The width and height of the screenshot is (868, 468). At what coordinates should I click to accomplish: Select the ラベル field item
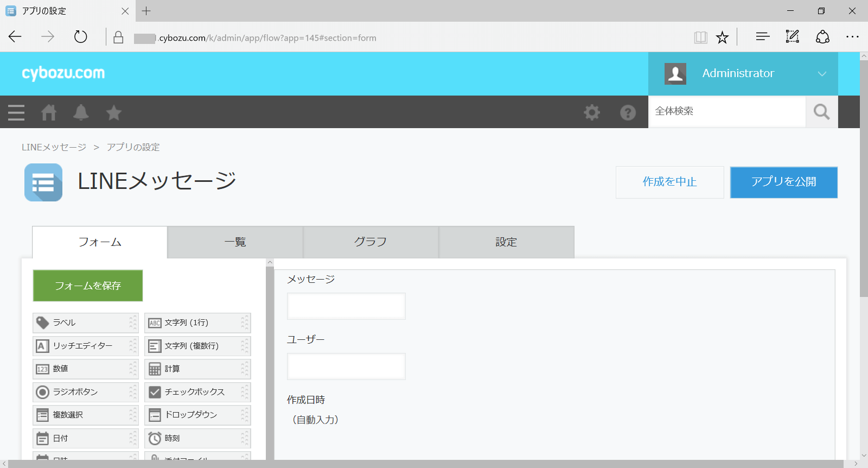tap(86, 323)
